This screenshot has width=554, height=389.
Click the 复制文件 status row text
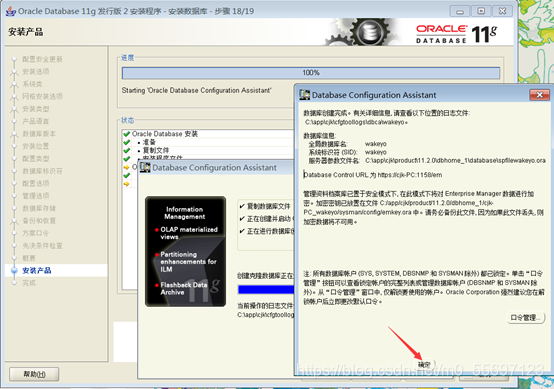[156, 150]
